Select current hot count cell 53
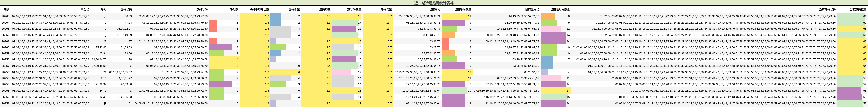This screenshot has width=868, height=107. coord(865,90)
